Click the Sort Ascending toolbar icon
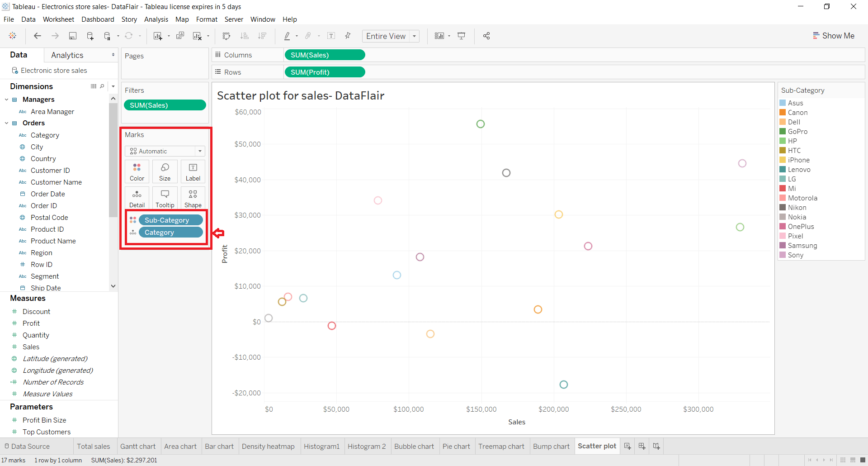The width and height of the screenshot is (868, 466). pyautogui.click(x=245, y=36)
